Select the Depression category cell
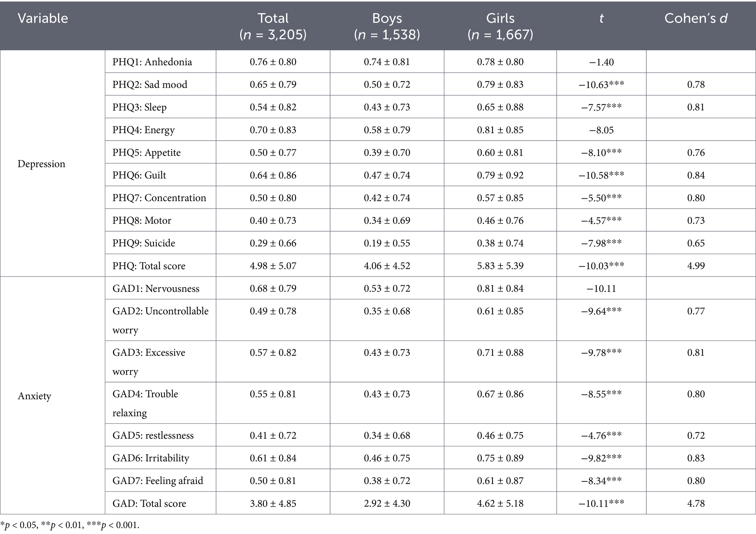Viewport: 756px width, 534px height. [41, 164]
